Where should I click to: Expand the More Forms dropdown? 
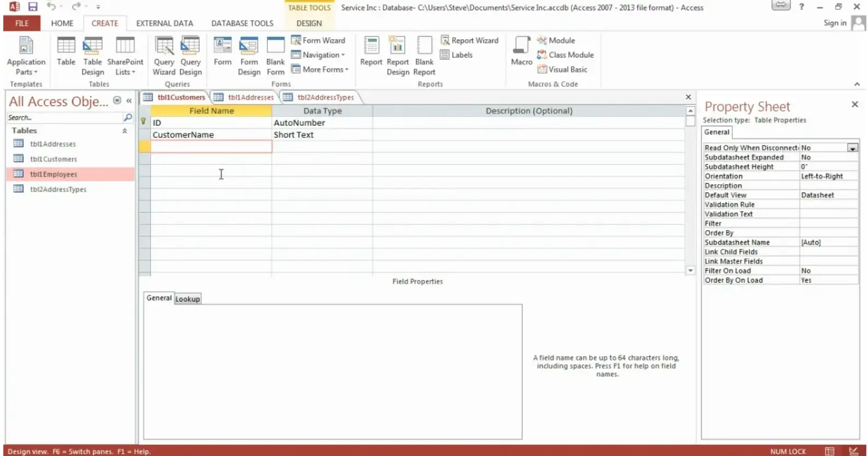tap(320, 69)
